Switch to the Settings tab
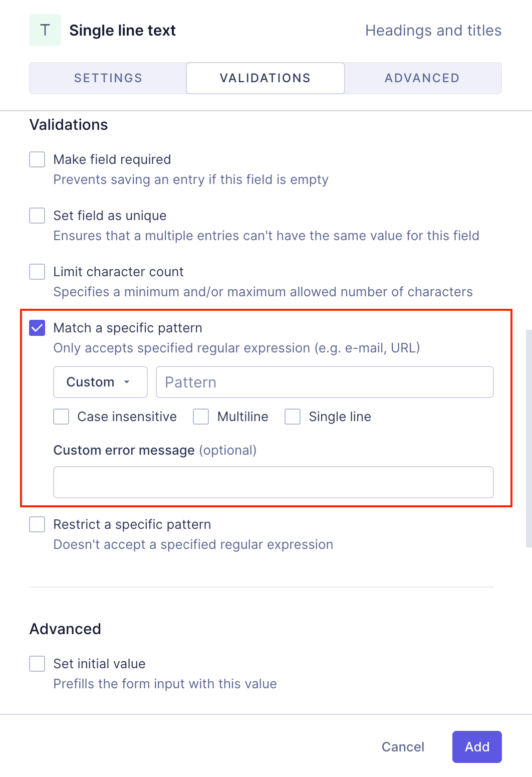Screen dimensions: 532x777 [x=108, y=78]
